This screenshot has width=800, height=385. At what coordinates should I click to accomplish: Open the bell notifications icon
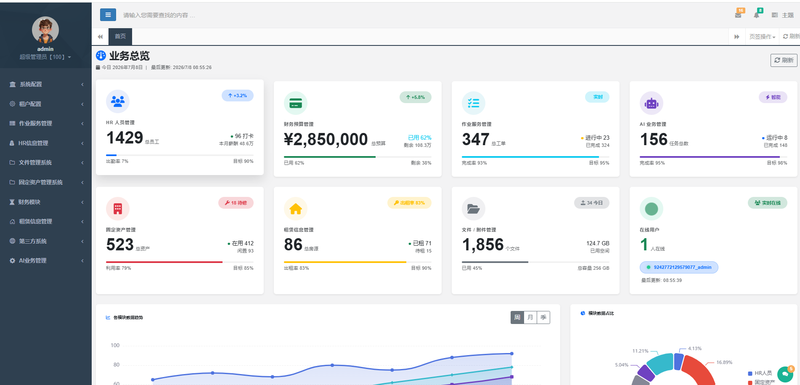tap(757, 15)
